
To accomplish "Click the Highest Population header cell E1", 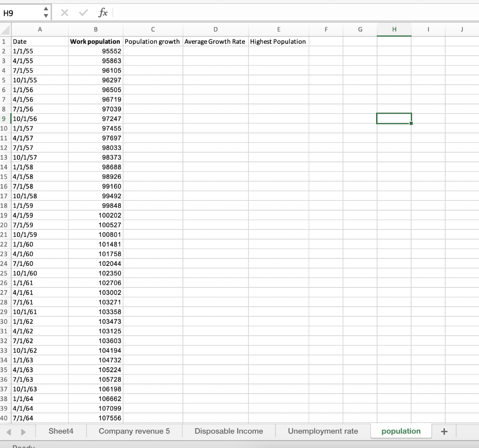I will pyautogui.click(x=278, y=41).
